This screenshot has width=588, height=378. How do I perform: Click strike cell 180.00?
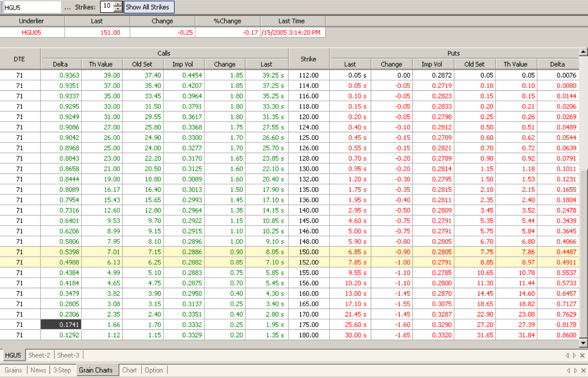coord(309,335)
